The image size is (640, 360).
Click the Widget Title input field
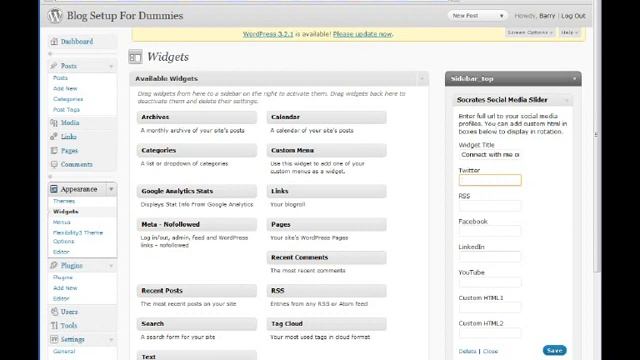click(490, 155)
